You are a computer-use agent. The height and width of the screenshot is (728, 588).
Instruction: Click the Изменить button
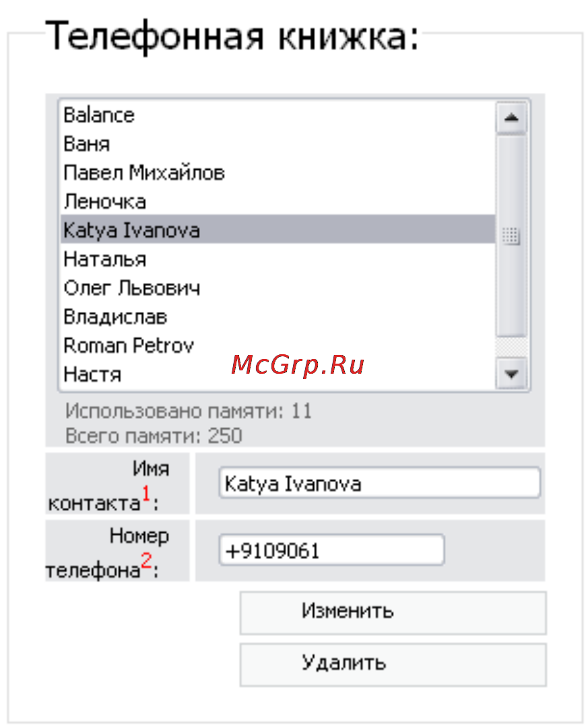pos(393,614)
